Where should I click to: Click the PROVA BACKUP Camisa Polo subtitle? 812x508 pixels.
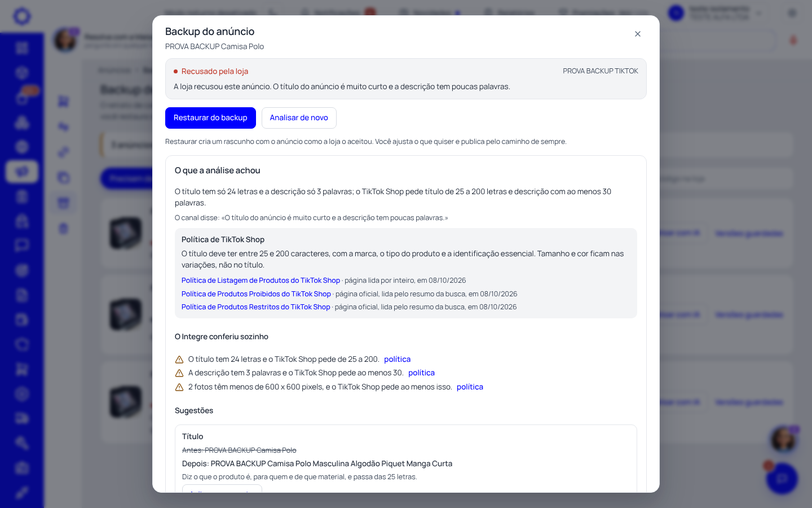214,47
